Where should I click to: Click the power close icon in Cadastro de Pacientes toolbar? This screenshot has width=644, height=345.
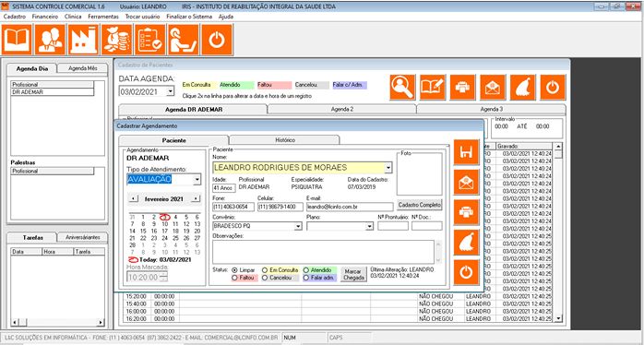click(x=553, y=87)
